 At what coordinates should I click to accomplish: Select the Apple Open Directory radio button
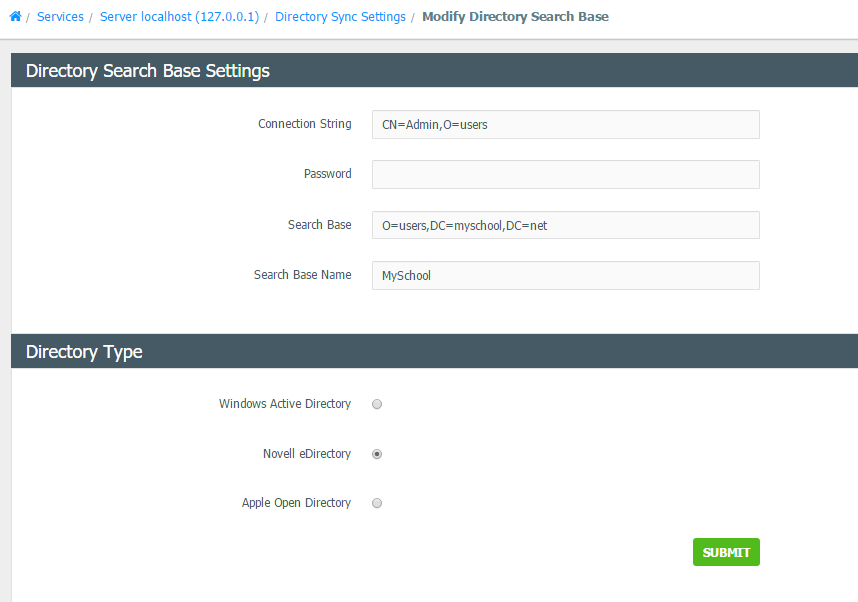click(377, 503)
